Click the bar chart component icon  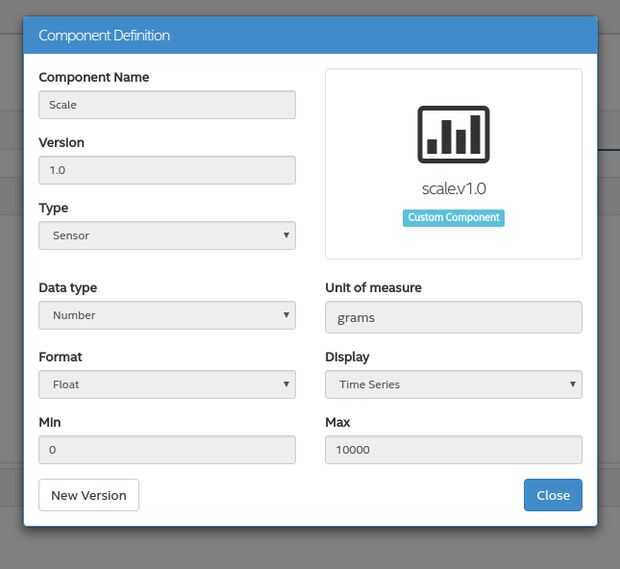[x=453, y=134]
